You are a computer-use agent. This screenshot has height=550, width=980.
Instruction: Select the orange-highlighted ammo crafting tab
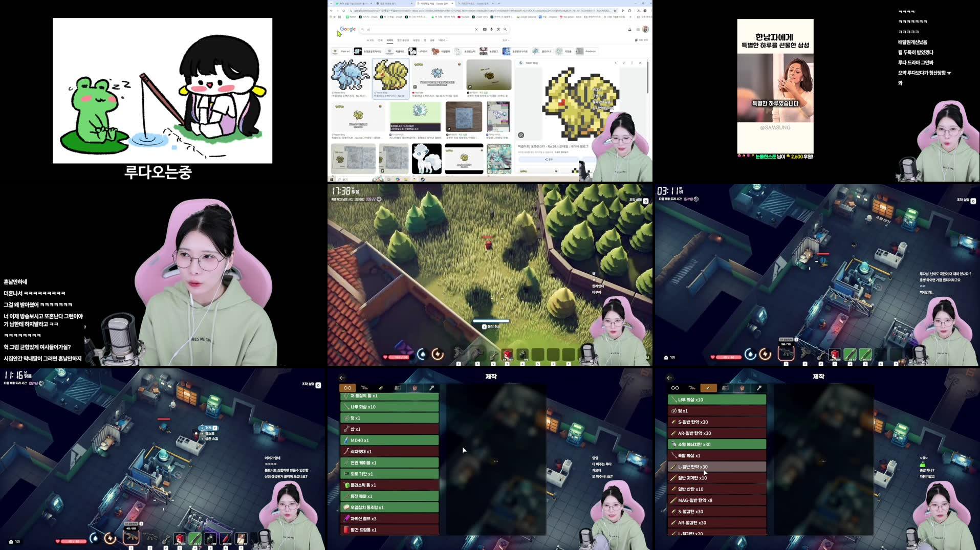708,388
